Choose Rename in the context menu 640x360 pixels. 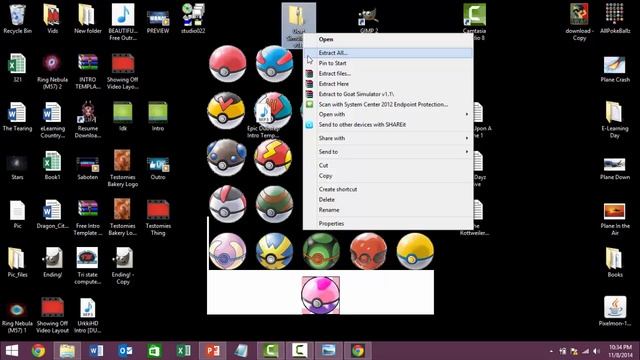388,210
